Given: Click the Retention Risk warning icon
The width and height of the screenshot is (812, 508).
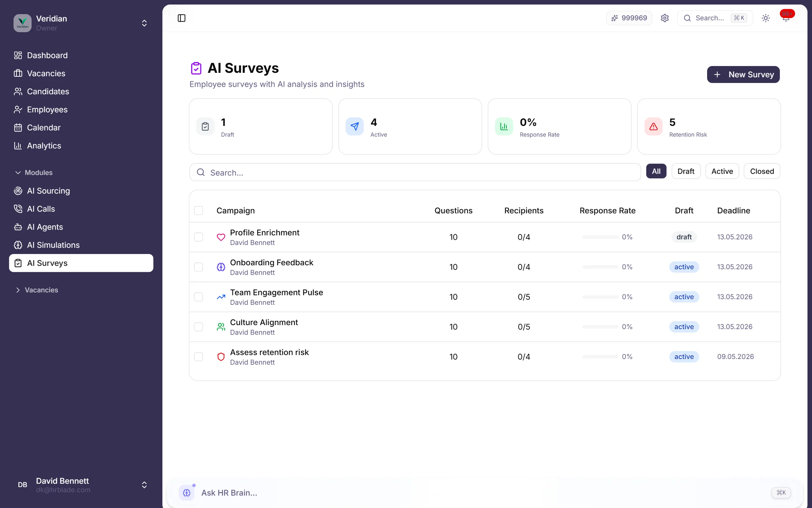Looking at the screenshot, I should pos(653,126).
